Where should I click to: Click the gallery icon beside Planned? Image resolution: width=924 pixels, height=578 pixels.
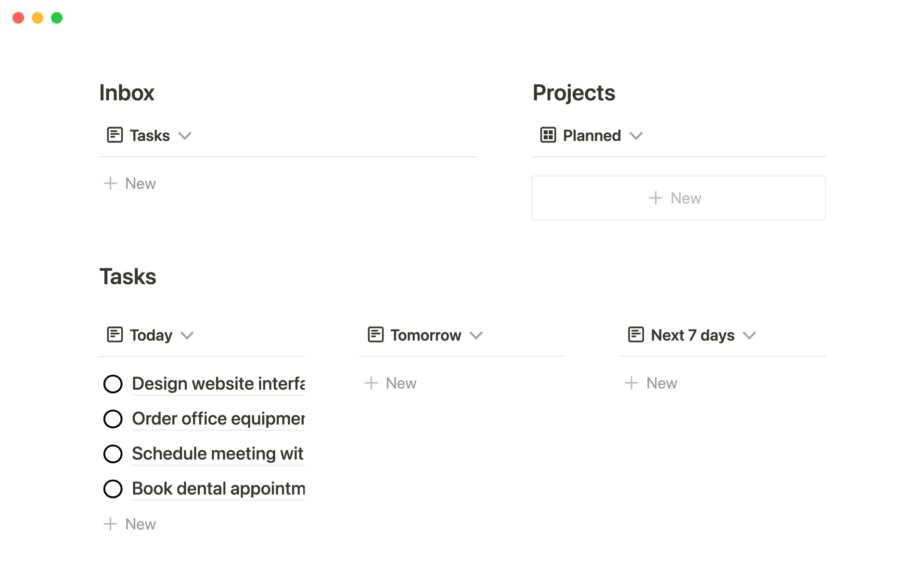[x=548, y=135]
